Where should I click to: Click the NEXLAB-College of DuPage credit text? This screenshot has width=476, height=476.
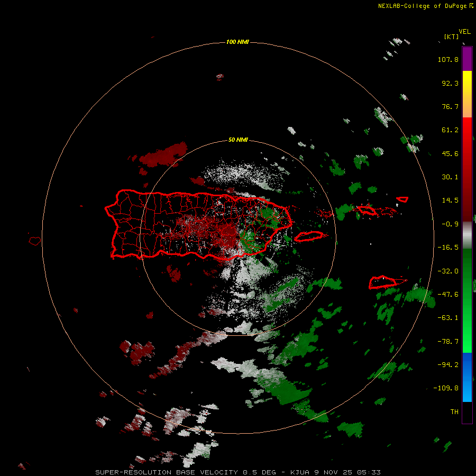tap(425, 6)
